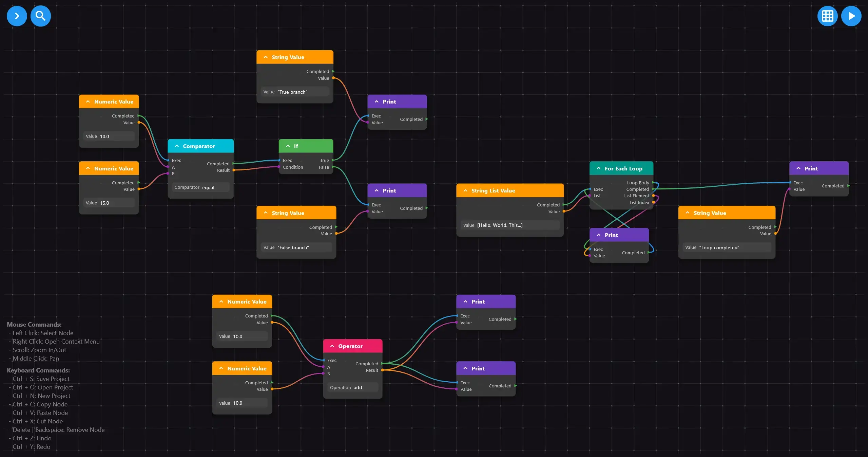Click the Loop Body output port

tap(653, 183)
